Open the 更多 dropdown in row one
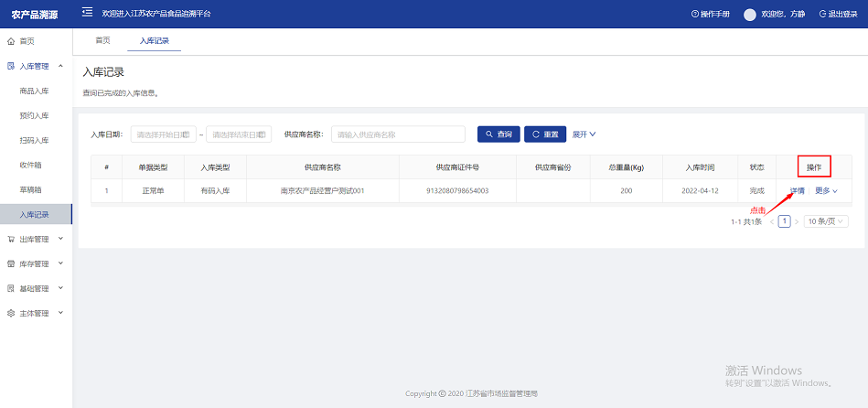This screenshot has width=868, height=408. tap(826, 191)
